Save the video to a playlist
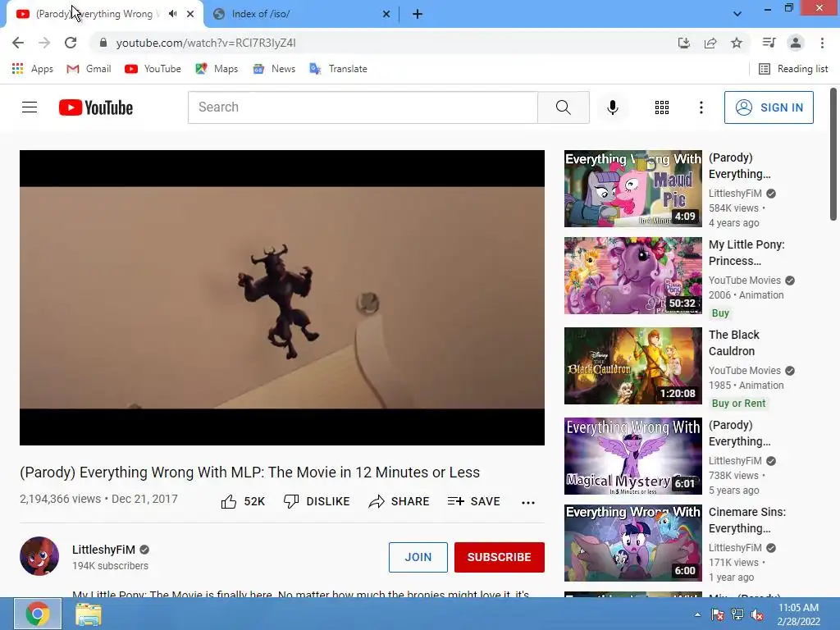Viewport: 840px width, 630px height. 473,501
